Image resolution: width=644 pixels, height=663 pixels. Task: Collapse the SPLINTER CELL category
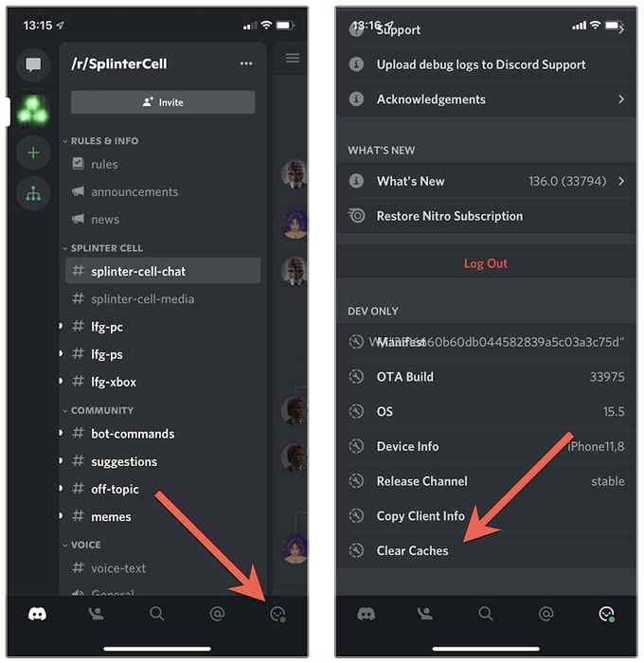(103, 248)
